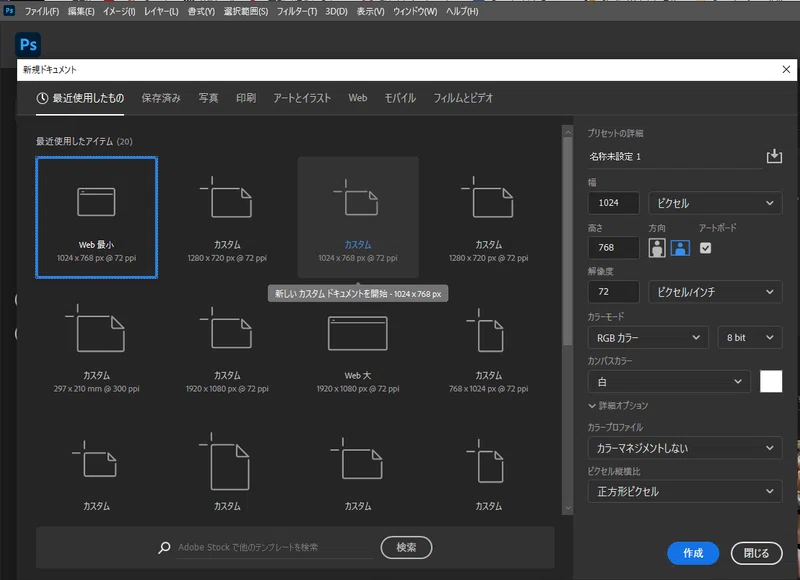800x580 pixels.
Task: Switch to the Web tab
Action: (x=358, y=98)
